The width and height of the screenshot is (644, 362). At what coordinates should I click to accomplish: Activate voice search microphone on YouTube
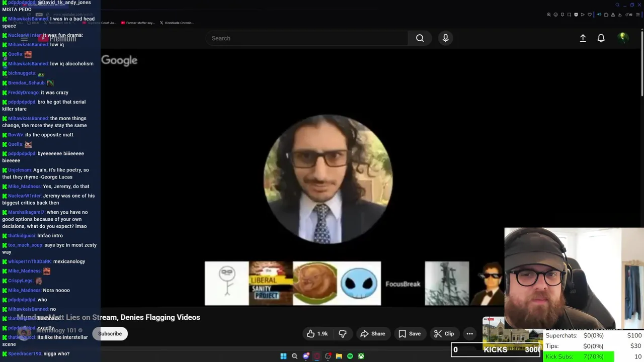point(445,38)
